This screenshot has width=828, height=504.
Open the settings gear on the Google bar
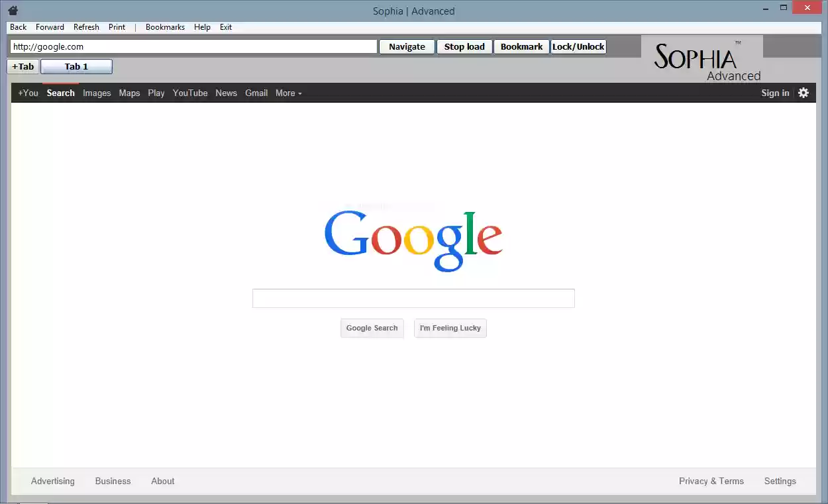tap(803, 93)
